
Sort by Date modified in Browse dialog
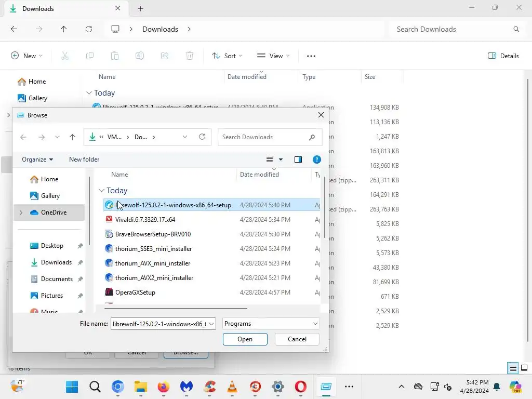[259, 175]
